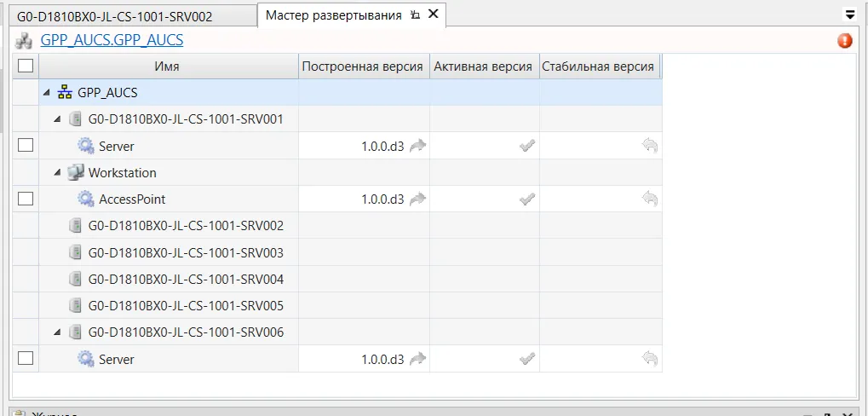Open the tab list dropdown arrow
The image size is (868, 416).
pyautogui.click(x=849, y=14)
